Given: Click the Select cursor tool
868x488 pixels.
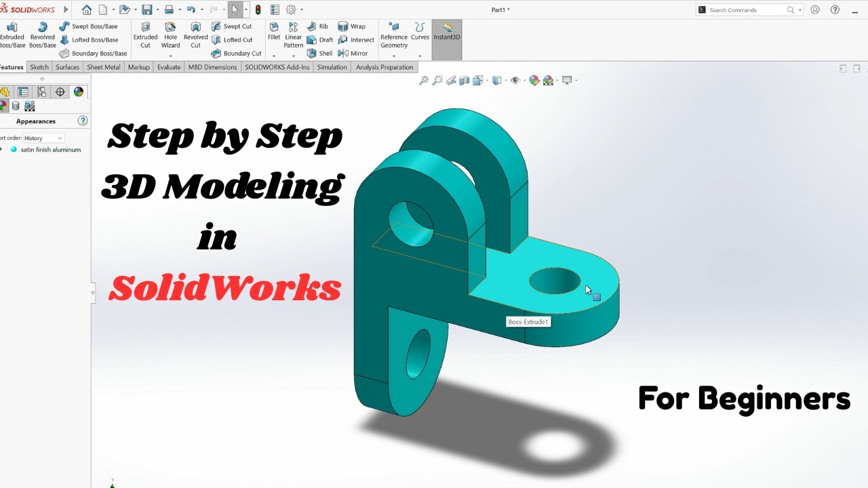Looking at the screenshot, I should 235,9.
